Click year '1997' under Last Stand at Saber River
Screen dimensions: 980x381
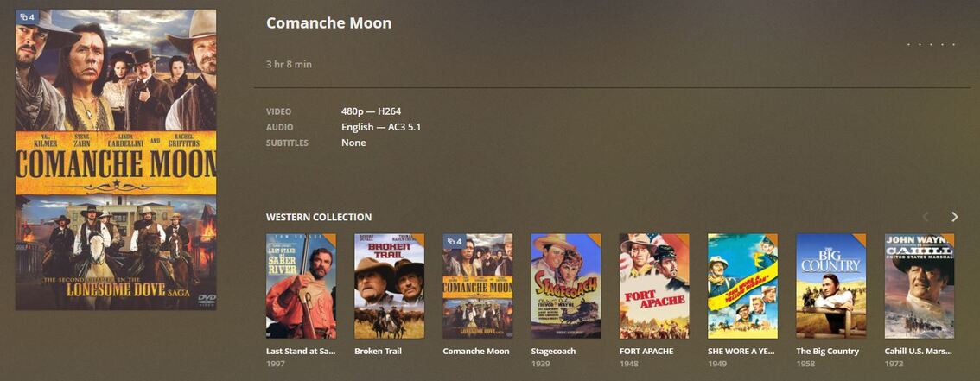(275, 364)
